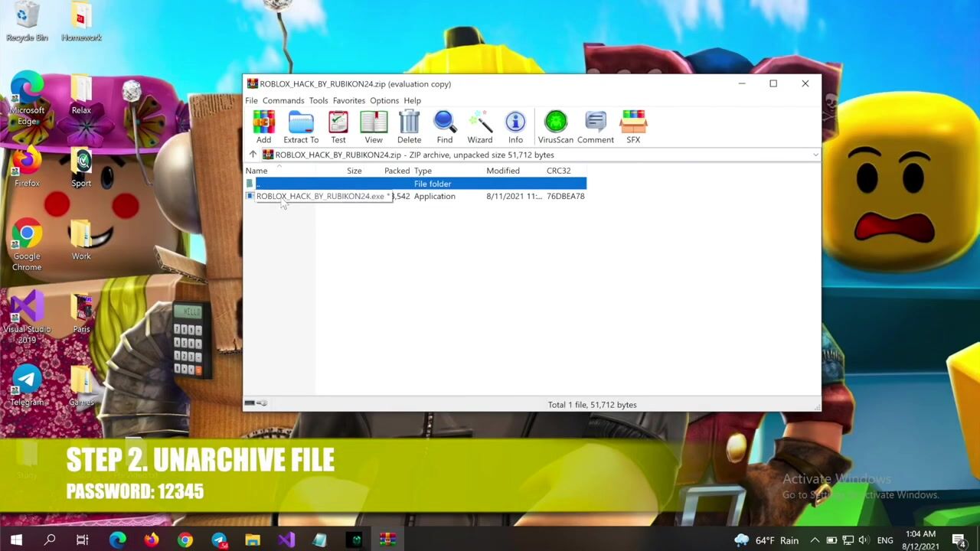The image size is (980, 551).
Task: Click the ENG language indicator
Action: (885, 540)
